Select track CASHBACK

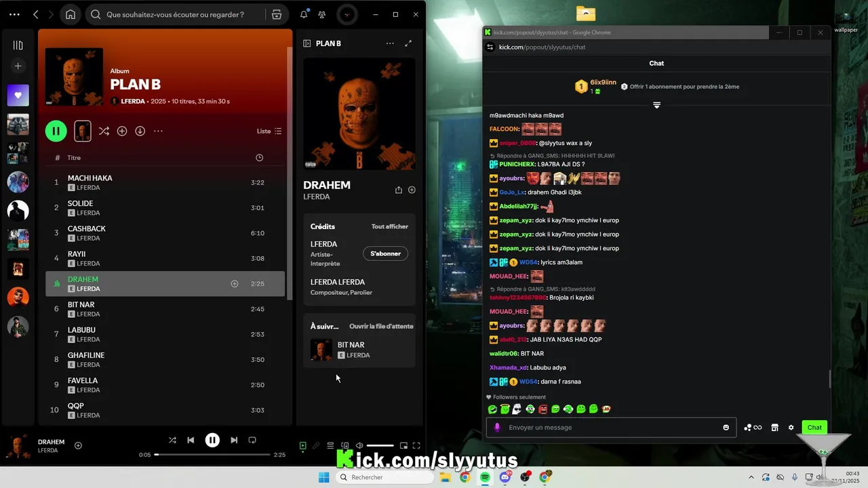[165, 233]
